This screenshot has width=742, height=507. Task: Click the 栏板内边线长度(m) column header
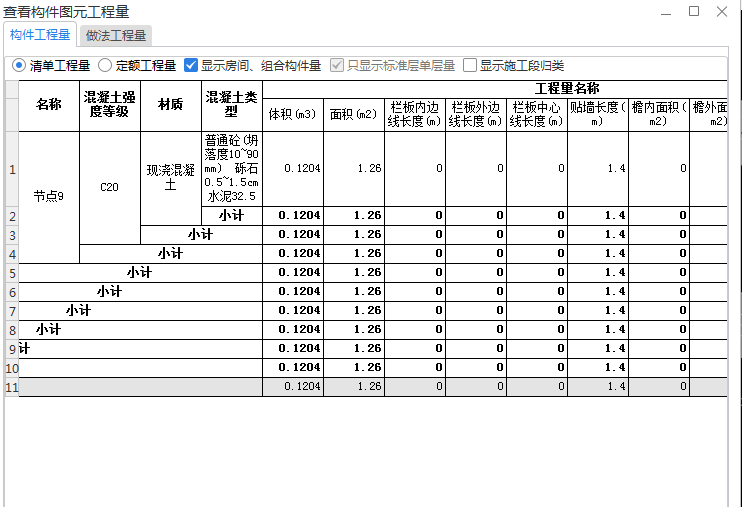pos(415,115)
